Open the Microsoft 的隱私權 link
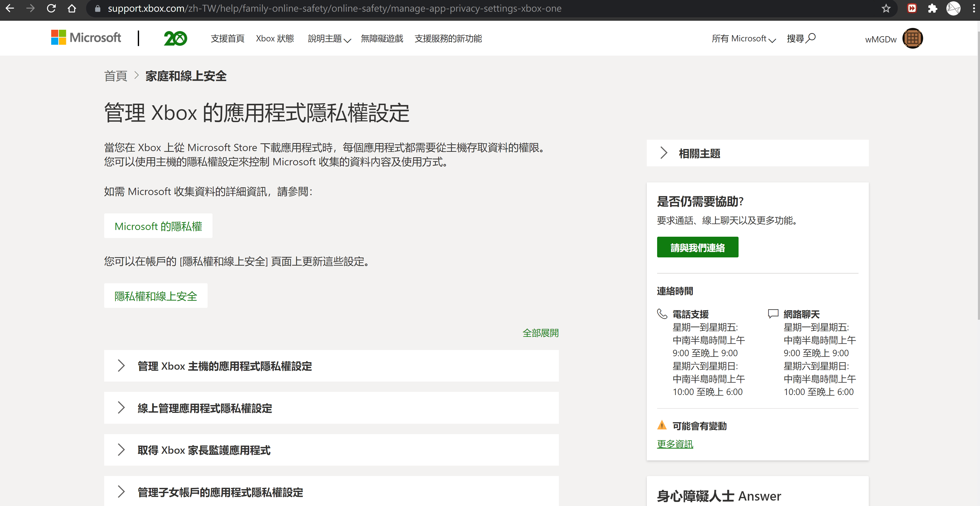 coord(158,226)
